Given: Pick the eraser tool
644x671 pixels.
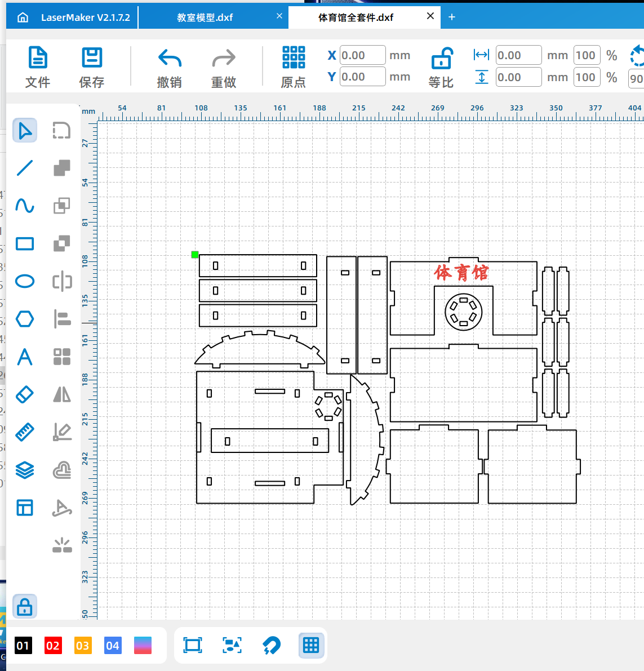Looking at the screenshot, I should tap(25, 394).
